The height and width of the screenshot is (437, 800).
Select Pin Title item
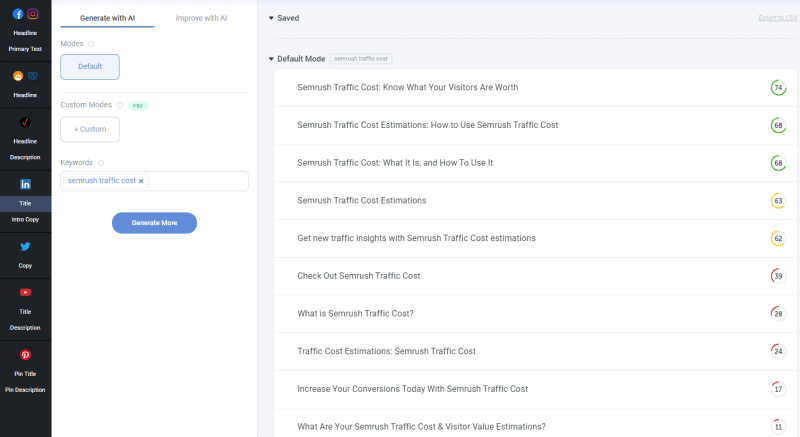[x=25, y=374]
